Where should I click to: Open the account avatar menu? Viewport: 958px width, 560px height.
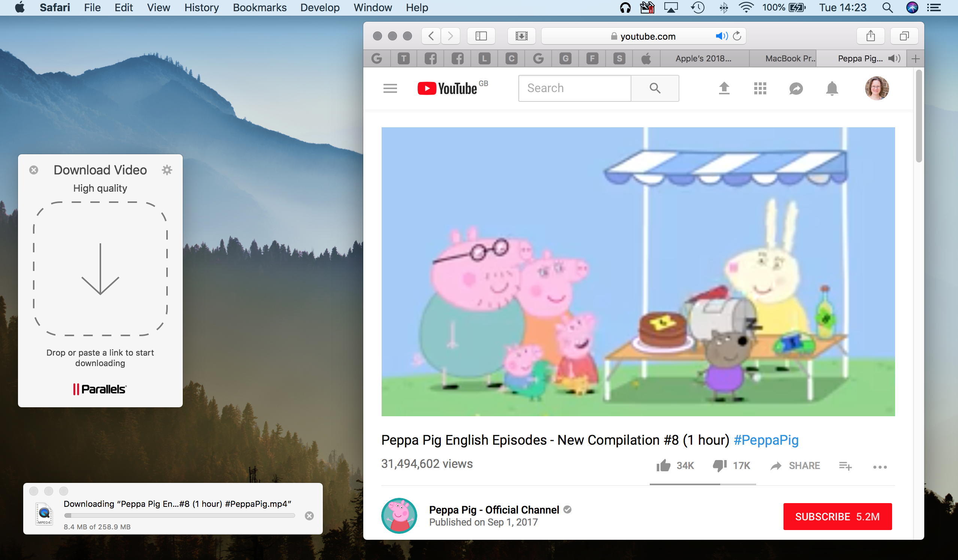877,88
